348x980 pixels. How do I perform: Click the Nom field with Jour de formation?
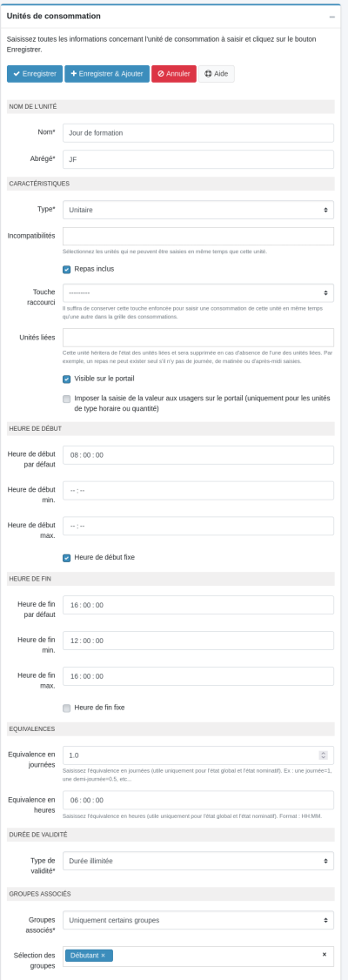pyautogui.click(x=198, y=132)
